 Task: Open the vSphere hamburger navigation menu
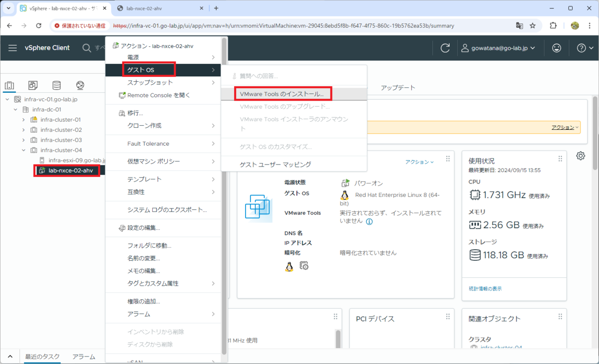click(x=12, y=48)
